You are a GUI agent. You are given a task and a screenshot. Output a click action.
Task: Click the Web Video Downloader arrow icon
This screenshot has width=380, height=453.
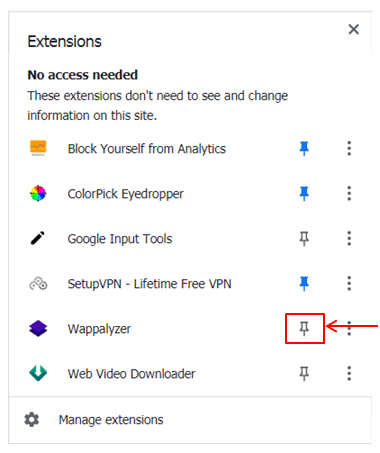point(38,373)
